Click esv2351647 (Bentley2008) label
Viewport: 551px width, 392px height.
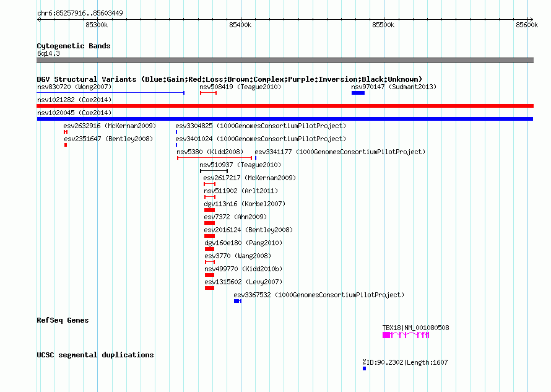click(108, 139)
